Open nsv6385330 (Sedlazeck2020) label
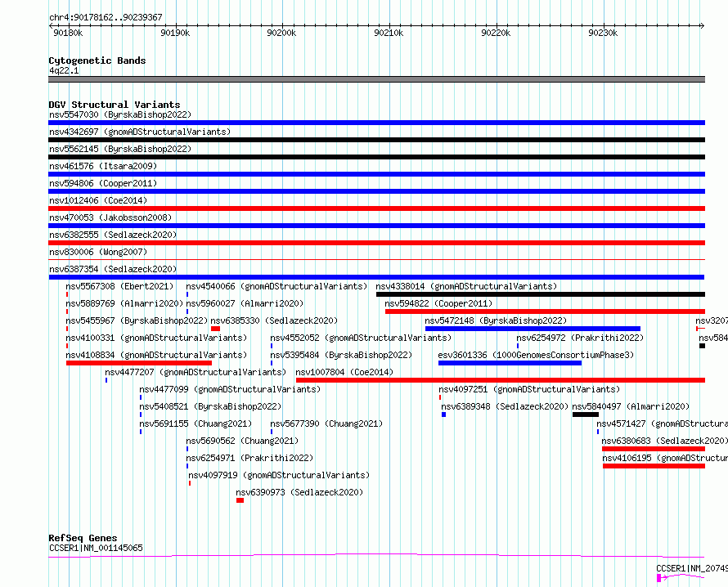This screenshot has width=728, height=587. click(274, 320)
